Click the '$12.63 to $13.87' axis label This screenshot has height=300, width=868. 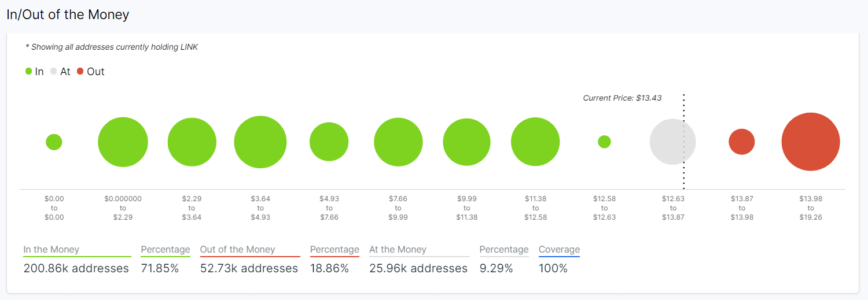(x=673, y=208)
